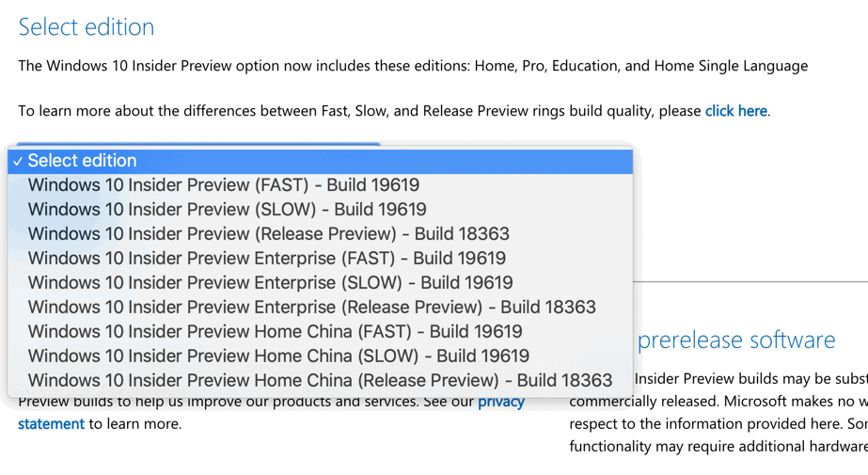Open the 'privacy' part of the privacy statement link

pos(501,403)
